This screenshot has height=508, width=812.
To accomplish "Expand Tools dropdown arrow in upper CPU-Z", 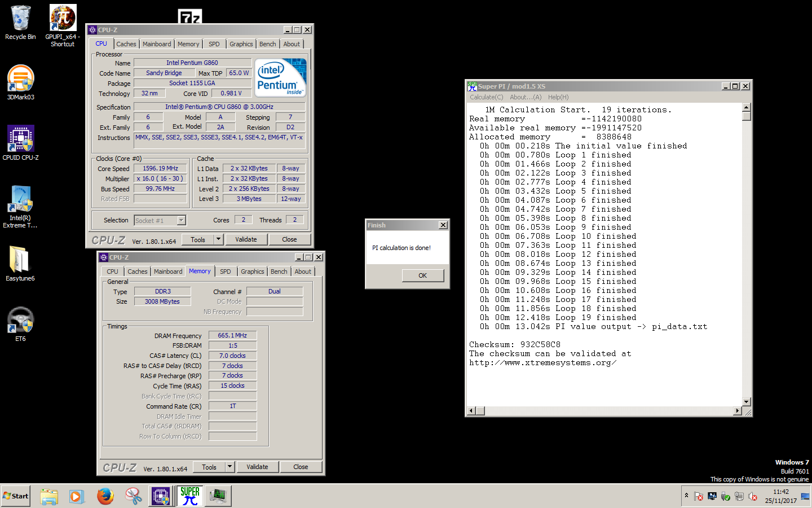I will 219,239.
